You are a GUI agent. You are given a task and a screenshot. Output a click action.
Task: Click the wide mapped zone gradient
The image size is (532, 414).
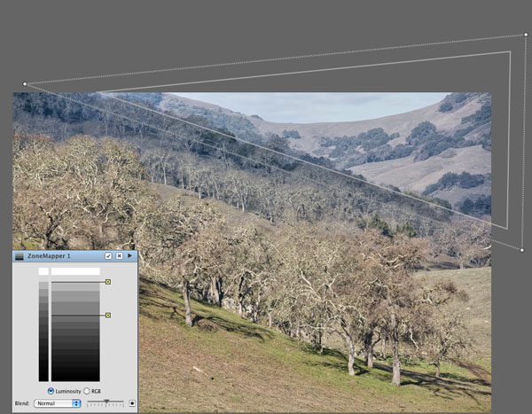(x=75, y=332)
